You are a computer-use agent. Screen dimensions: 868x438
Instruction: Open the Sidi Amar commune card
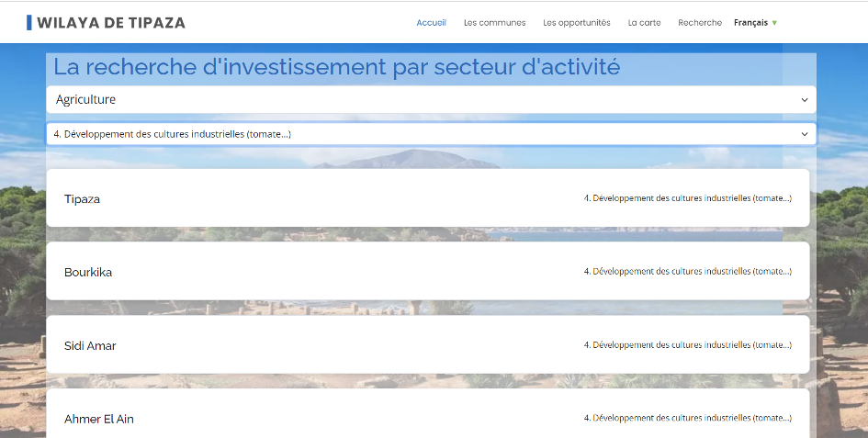click(90, 345)
